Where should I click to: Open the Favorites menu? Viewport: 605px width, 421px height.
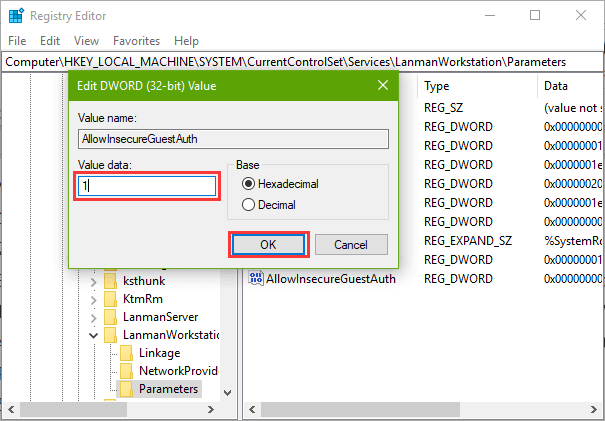136,41
